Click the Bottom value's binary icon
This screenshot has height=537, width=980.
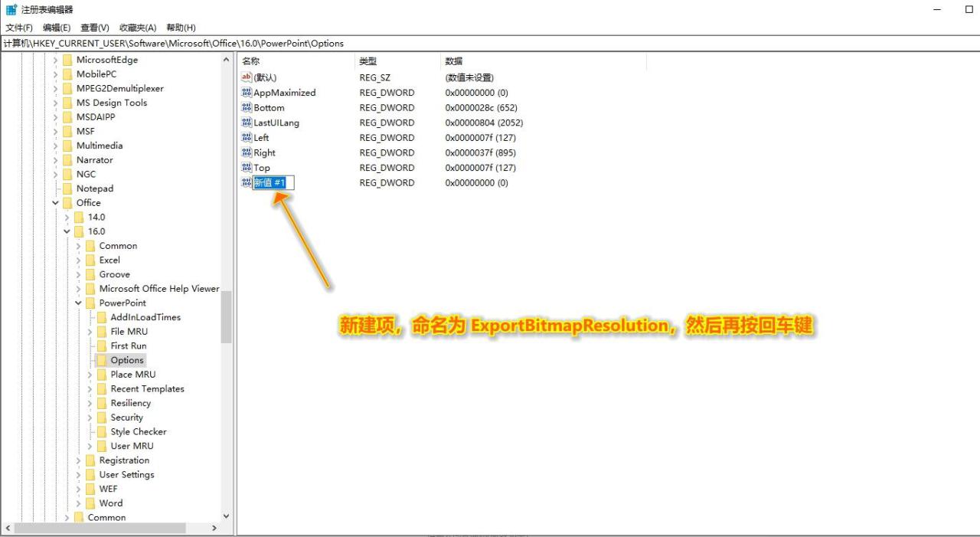point(247,107)
